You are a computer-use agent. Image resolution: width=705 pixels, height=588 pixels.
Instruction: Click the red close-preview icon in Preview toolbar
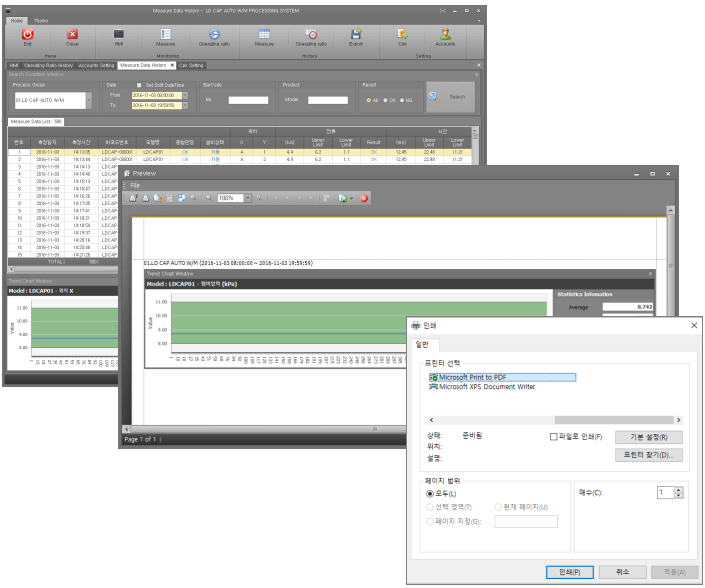364,198
